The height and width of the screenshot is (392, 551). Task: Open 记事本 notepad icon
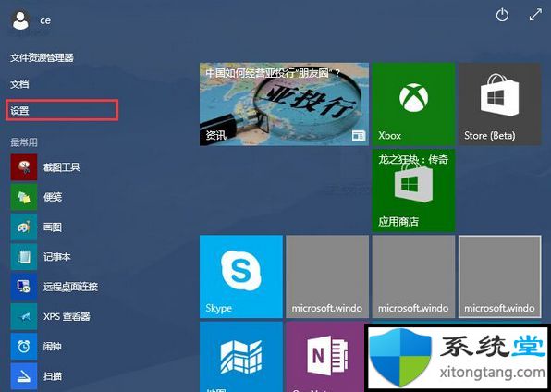pyautogui.click(x=24, y=257)
